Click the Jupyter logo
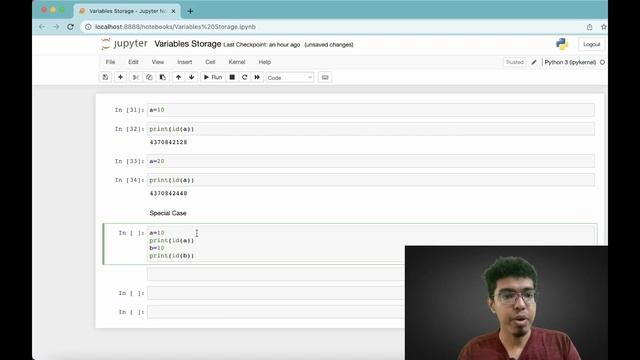 (124, 44)
